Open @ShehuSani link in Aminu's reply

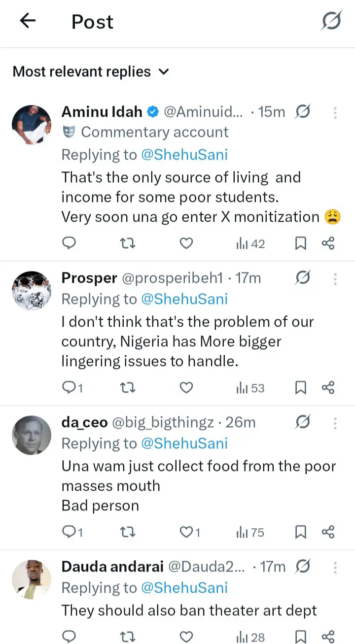click(x=184, y=155)
